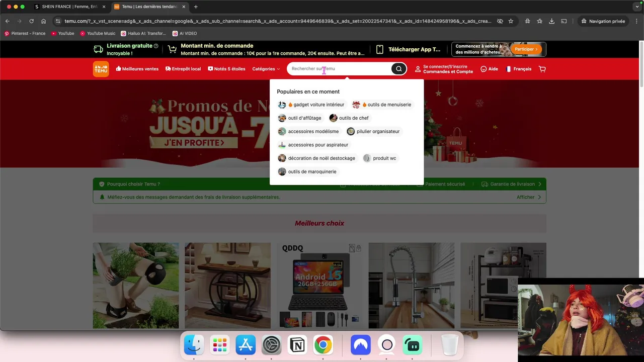This screenshot has height=362, width=644.
Task: Choose outils de chef suggestion
Action: point(349,118)
